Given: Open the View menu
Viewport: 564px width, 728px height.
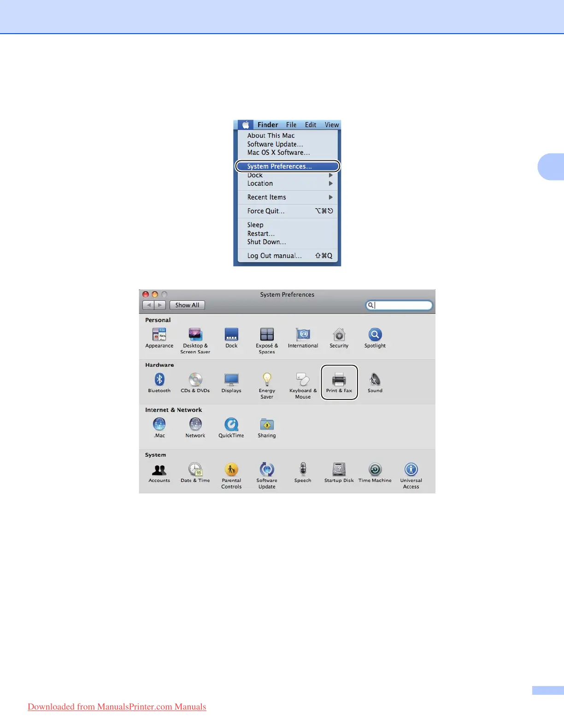Looking at the screenshot, I should [x=332, y=125].
